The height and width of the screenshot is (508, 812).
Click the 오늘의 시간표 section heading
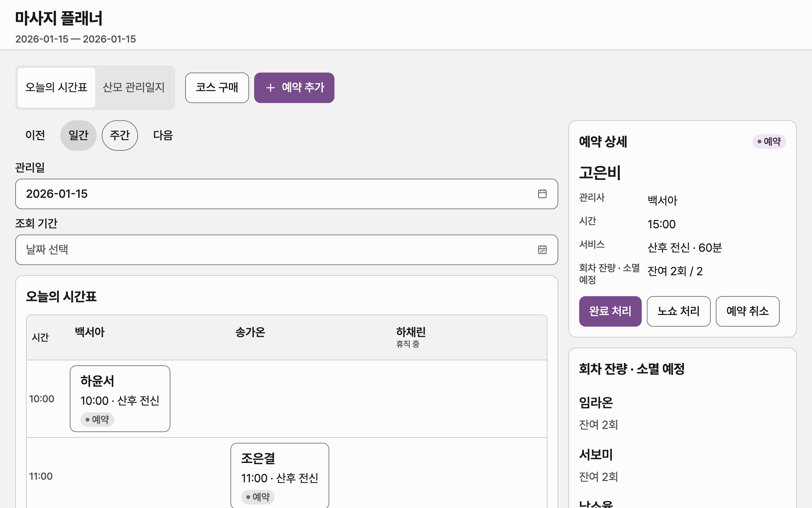coord(62,296)
